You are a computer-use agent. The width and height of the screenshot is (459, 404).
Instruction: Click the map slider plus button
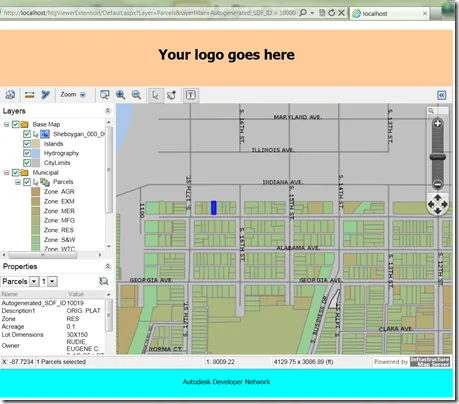tap(437, 123)
